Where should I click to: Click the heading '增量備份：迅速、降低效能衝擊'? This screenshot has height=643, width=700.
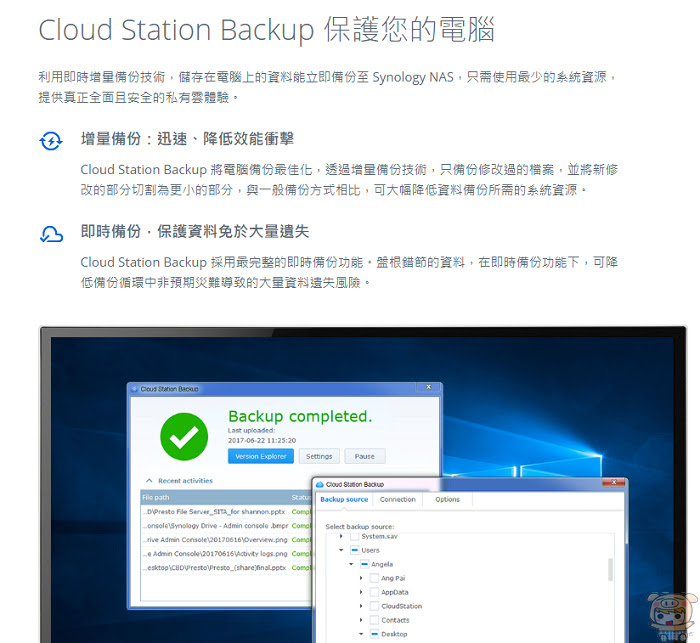click(x=187, y=139)
